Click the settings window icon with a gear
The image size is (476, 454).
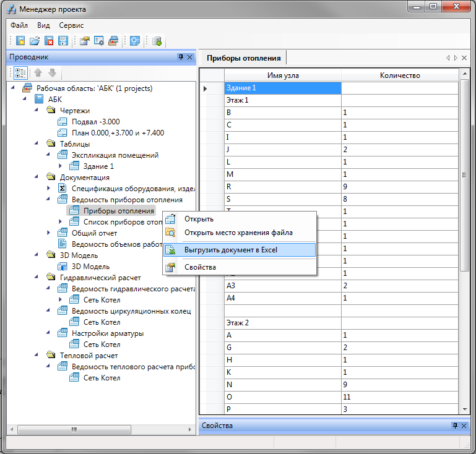[99, 41]
